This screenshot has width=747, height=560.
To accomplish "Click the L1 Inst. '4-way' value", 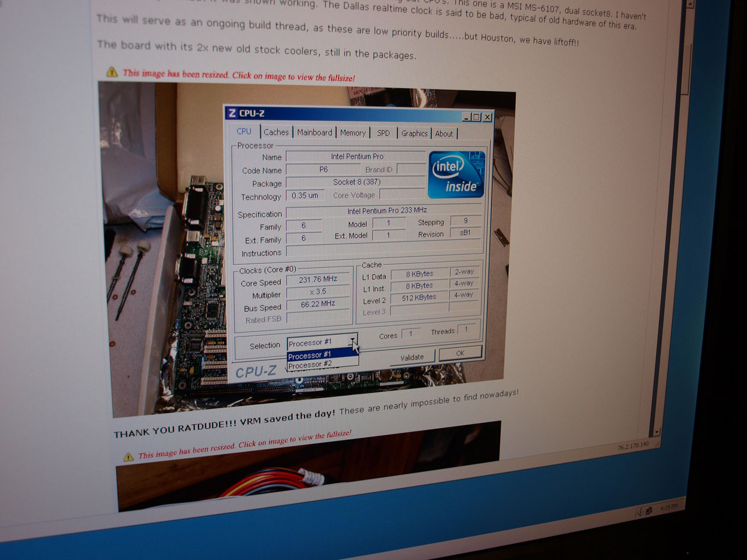I will pos(465,283).
